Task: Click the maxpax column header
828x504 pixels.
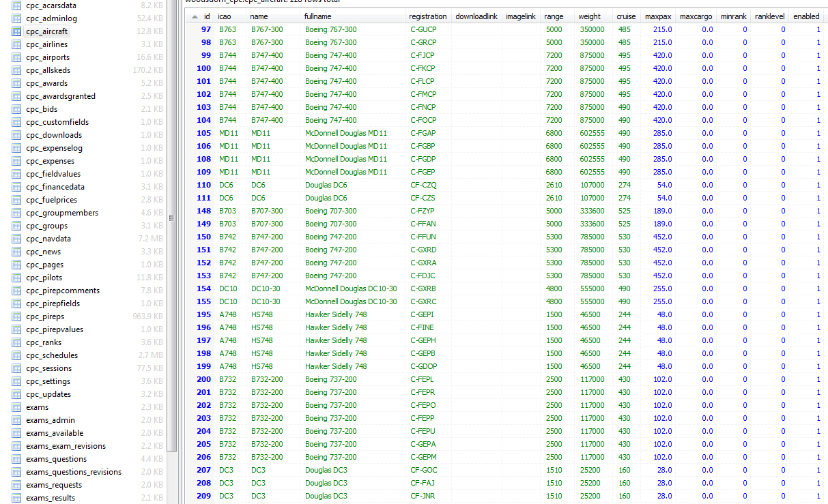Action: 659,16
